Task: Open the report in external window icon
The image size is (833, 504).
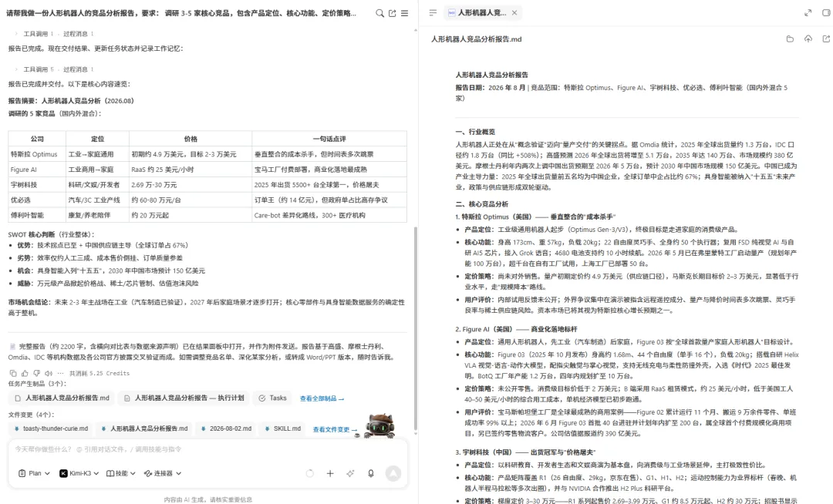Action: click(826, 39)
